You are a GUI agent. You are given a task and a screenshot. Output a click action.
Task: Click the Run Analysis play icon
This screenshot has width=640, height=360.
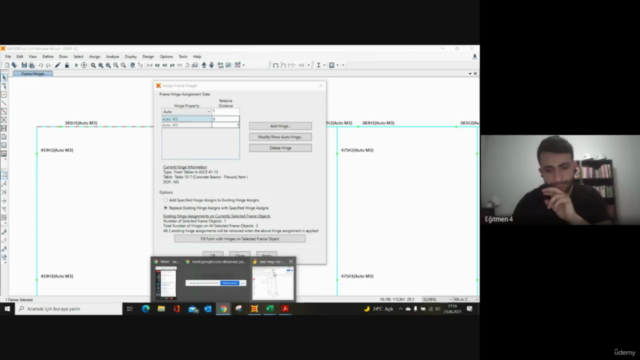[76, 65]
